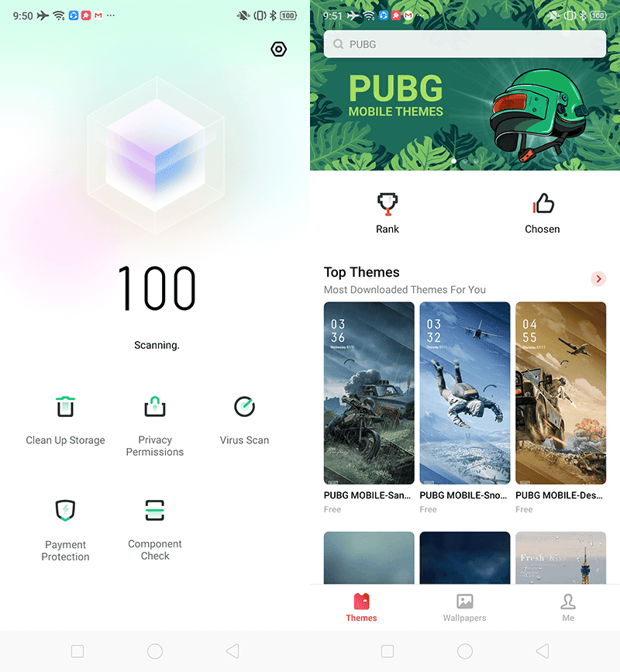Tap left screen recent apps square button
Image resolution: width=620 pixels, height=672 pixels.
click(77, 651)
